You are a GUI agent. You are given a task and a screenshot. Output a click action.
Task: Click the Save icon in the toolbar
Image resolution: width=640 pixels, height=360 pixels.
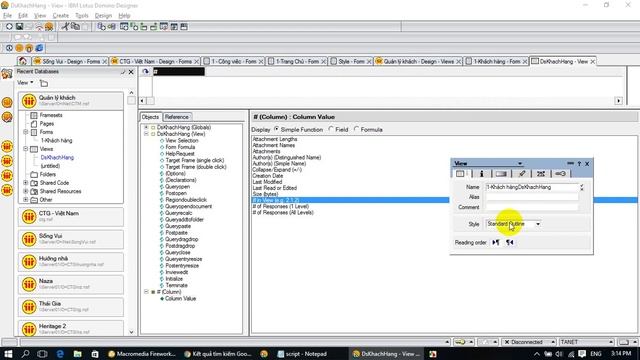click(x=19, y=27)
